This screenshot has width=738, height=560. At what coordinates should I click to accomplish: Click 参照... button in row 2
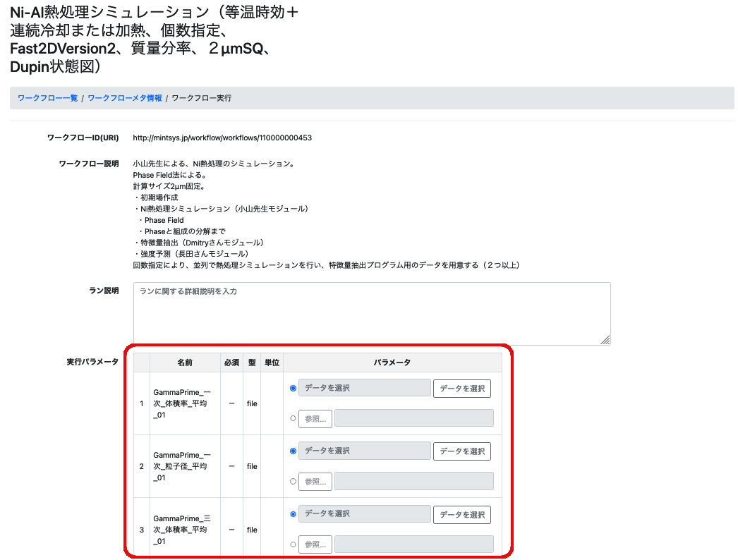(315, 482)
